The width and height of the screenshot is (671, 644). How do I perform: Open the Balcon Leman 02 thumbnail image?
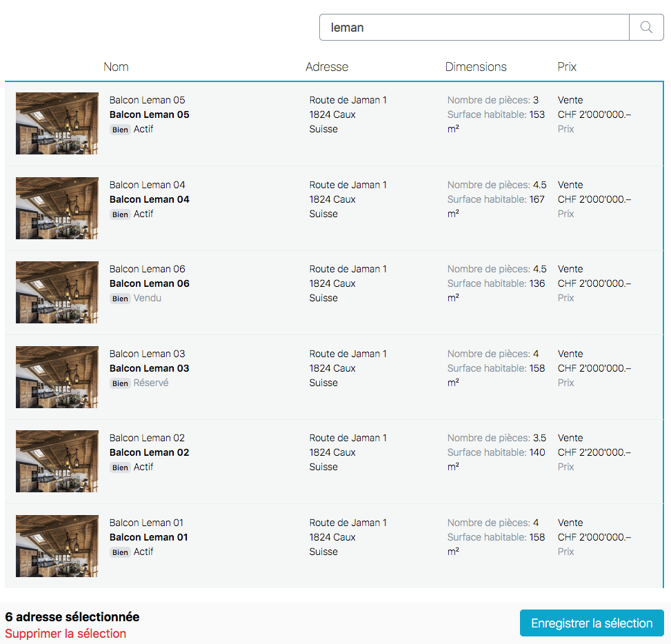[x=57, y=461]
